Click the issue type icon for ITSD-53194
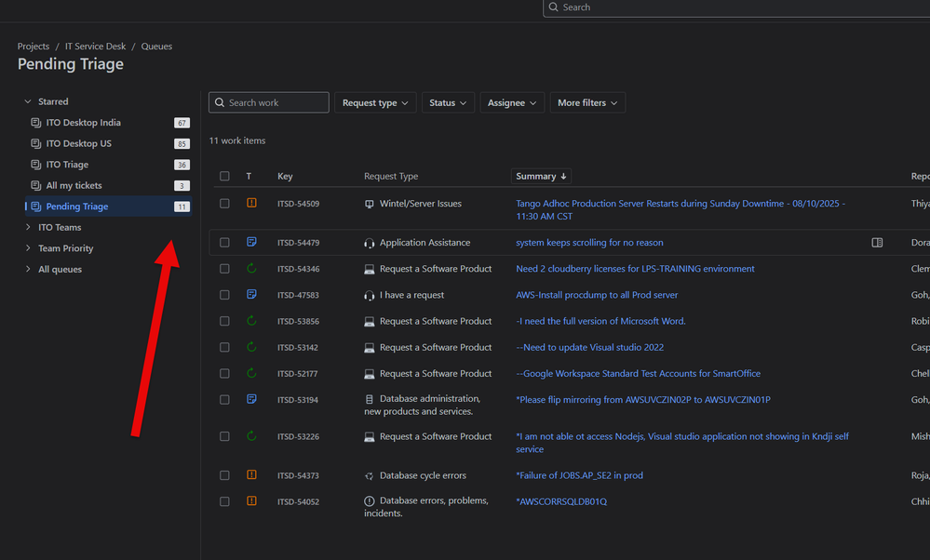Viewport: 930px width, 560px height. point(251,399)
